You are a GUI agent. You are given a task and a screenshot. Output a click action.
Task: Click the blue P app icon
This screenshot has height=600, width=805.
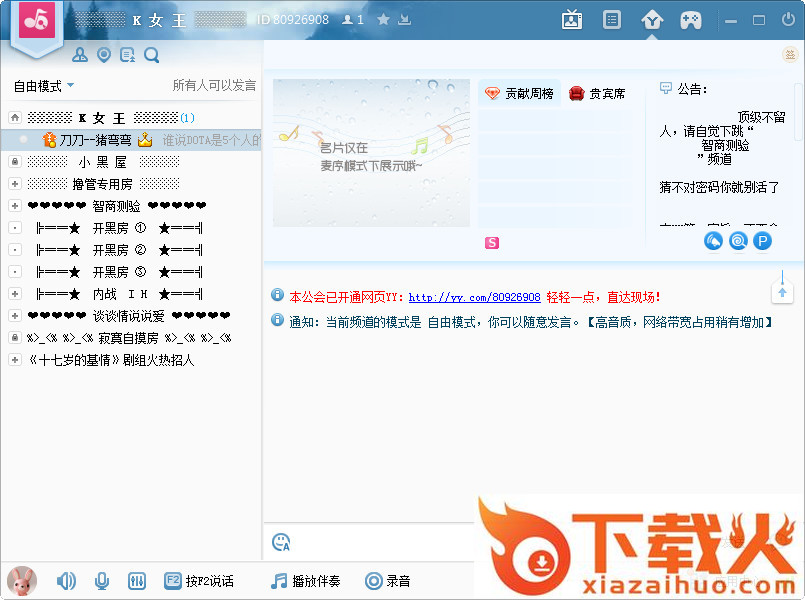(x=762, y=240)
